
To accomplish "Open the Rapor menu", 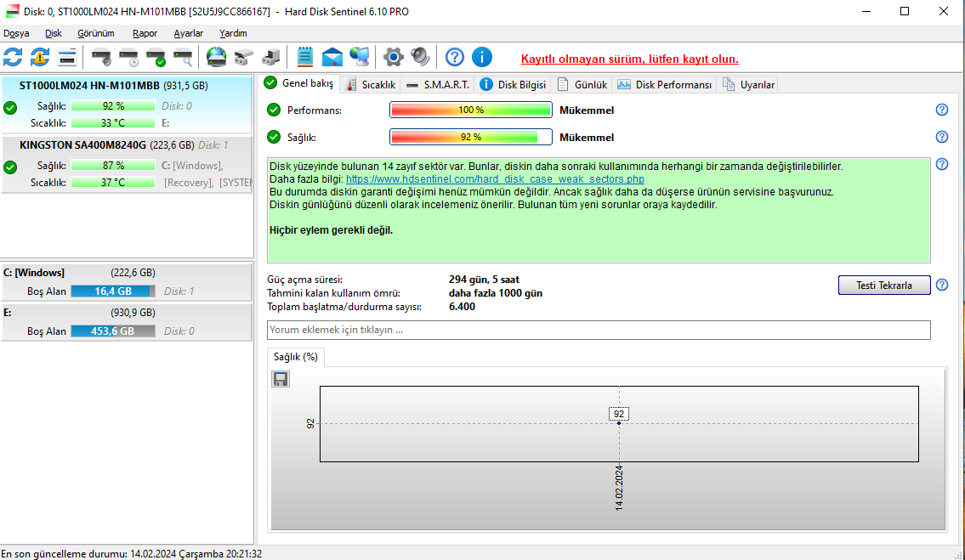I will pos(145,33).
